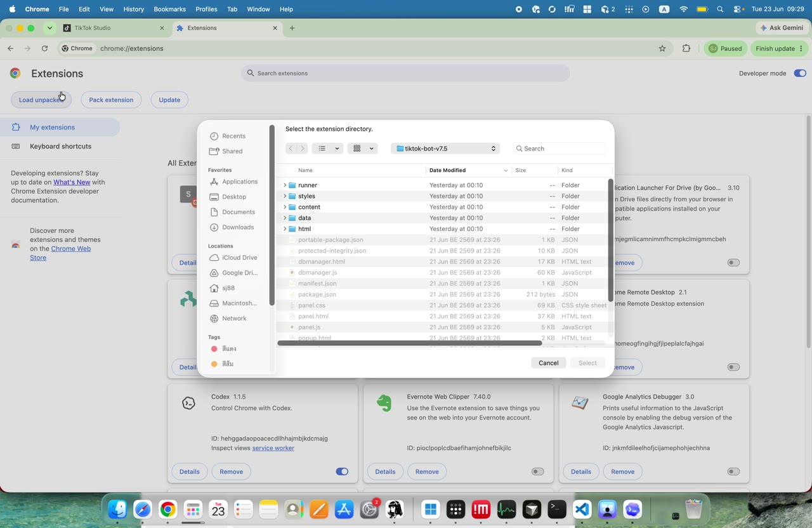Go back in the file dialog

pos(291,148)
